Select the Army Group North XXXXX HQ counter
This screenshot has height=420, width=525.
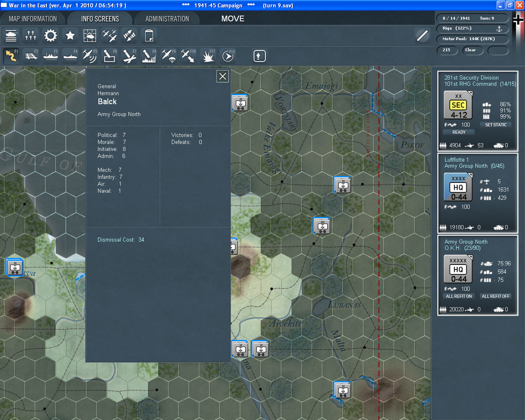point(458,269)
